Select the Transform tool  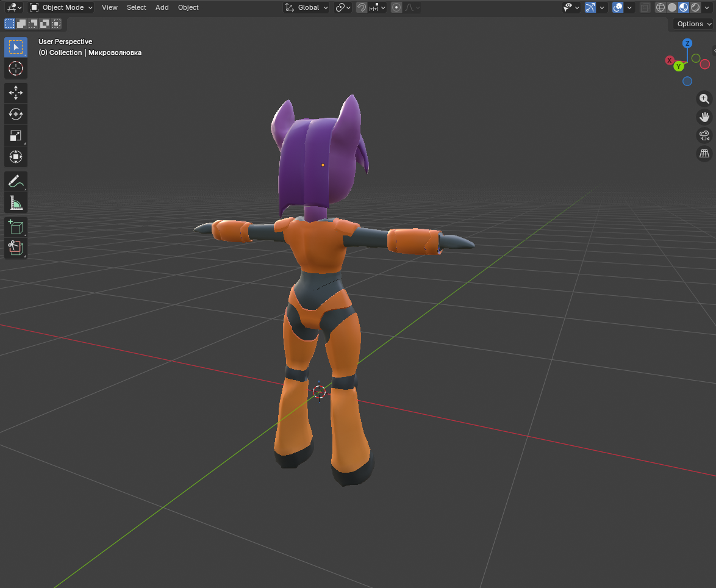(15, 157)
